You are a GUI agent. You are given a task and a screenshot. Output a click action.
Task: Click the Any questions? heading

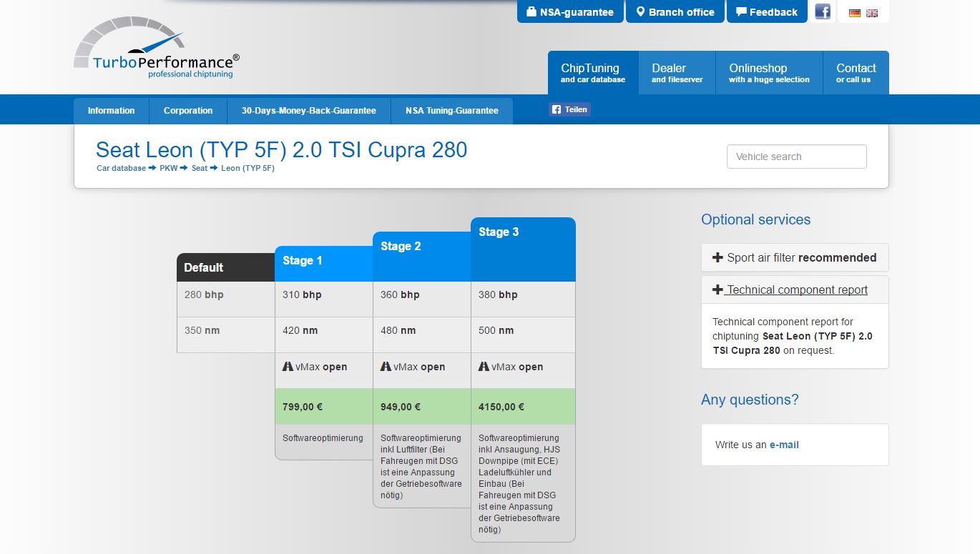click(750, 400)
